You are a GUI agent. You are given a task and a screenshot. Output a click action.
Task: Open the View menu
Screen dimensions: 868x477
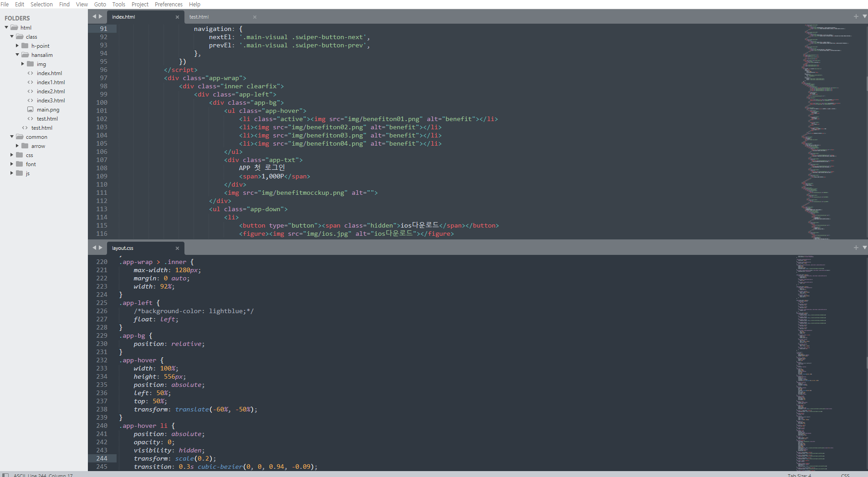coord(82,4)
